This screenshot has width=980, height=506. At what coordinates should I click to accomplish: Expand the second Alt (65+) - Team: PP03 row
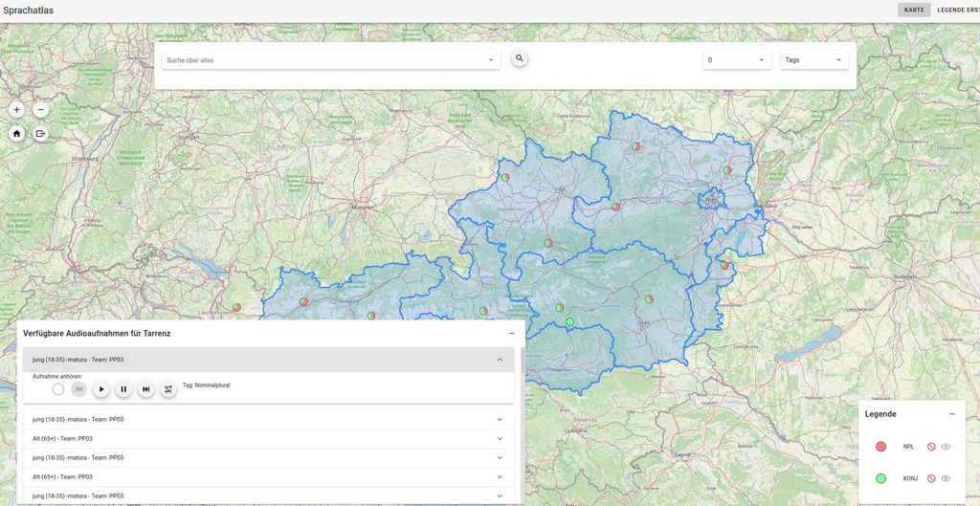[x=269, y=476]
